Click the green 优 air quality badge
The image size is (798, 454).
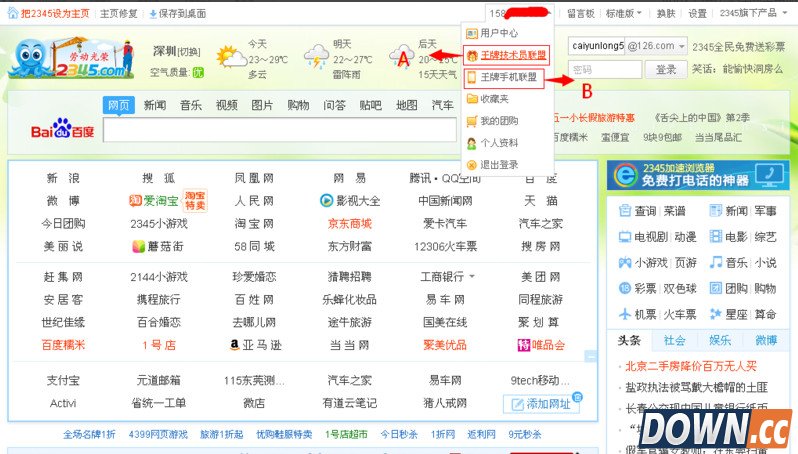[x=198, y=73]
